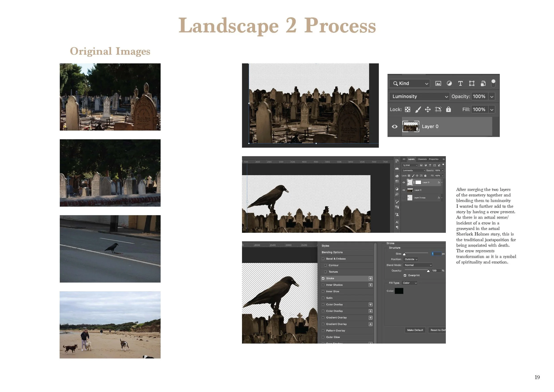The image size is (554, 392).
Task: Uncheck the Overprint checkbox
Action: [x=405, y=275]
